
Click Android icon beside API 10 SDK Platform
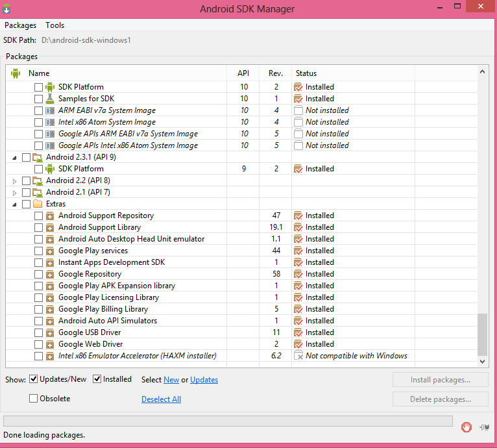click(50, 87)
